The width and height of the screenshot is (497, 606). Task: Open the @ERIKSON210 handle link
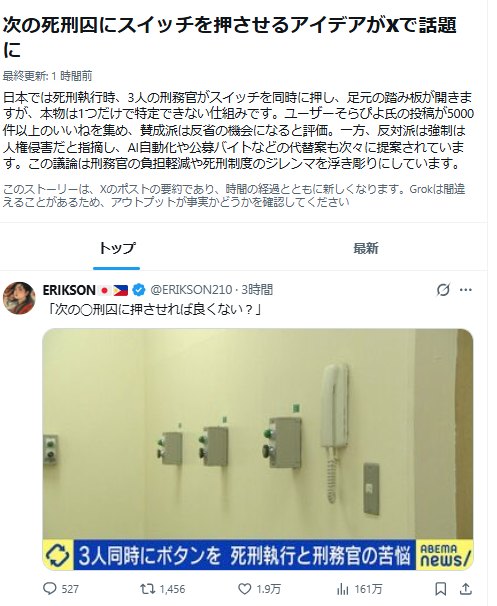pyautogui.click(x=191, y=289)
